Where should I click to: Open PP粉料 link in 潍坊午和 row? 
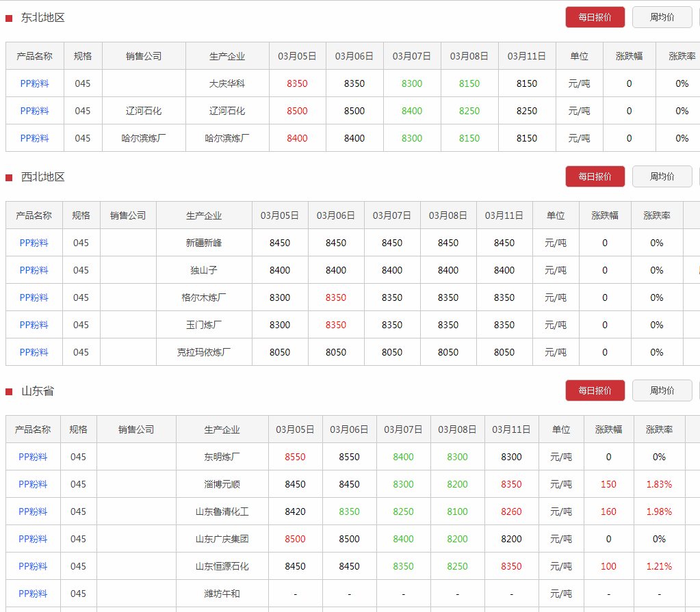tap(33, 594)
